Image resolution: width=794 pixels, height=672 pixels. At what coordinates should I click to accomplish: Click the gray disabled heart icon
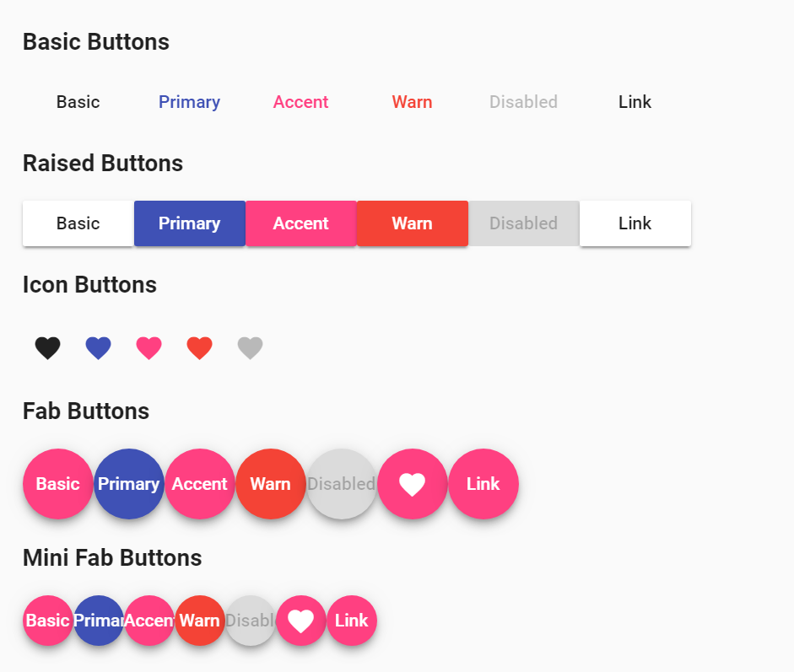250,347
